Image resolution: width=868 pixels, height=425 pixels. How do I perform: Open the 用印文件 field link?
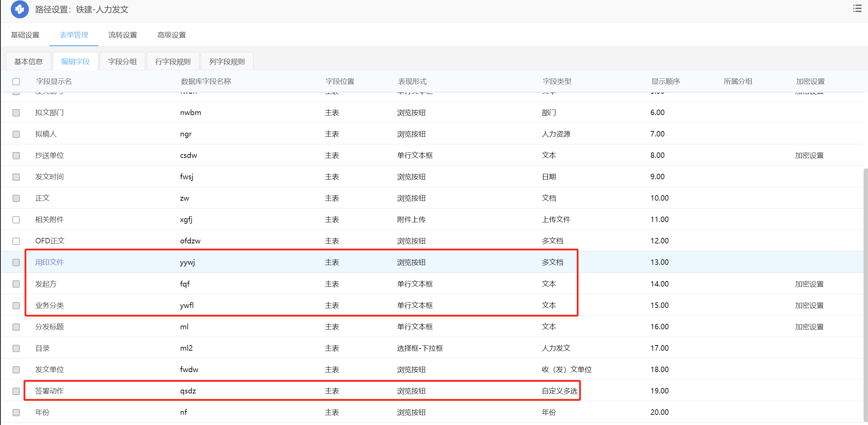pos(50,262)
